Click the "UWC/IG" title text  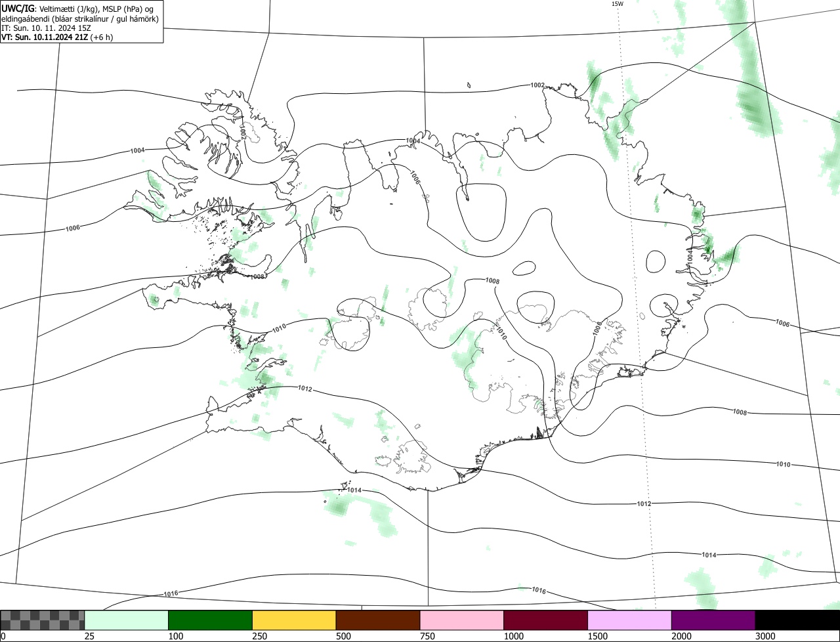[18, 9]
